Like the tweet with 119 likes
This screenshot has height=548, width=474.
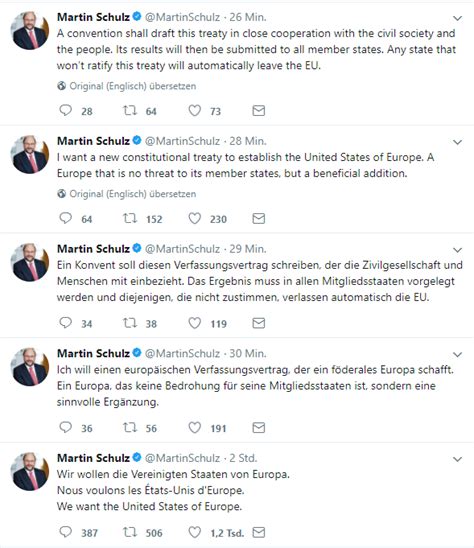pyautogui.click(x=195, y=323)
